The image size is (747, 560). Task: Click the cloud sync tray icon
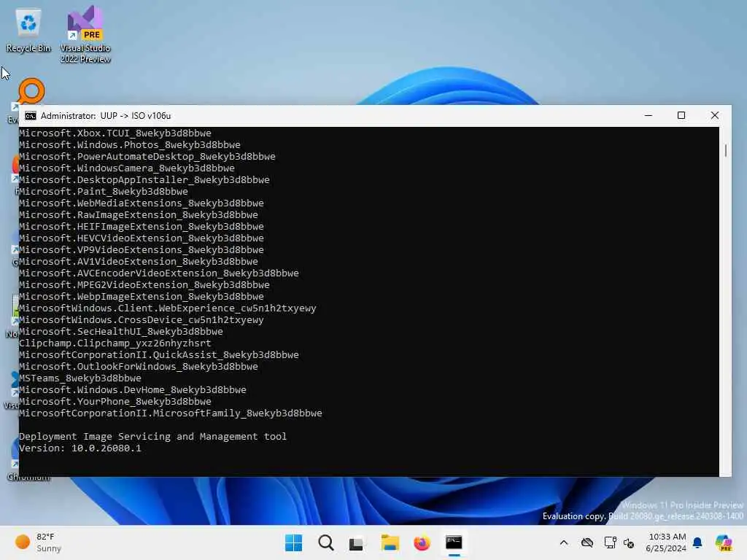click(x=587, y=542)
